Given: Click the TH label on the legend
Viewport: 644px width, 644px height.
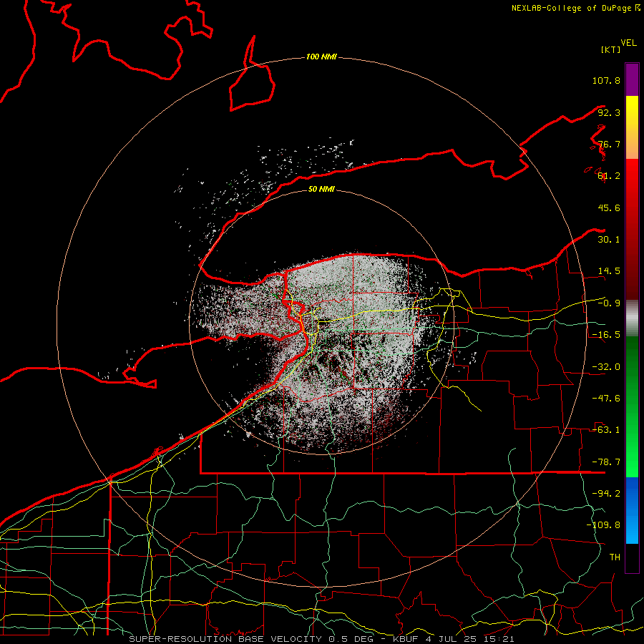Looking at the screenshot, I should click(615, 557).
